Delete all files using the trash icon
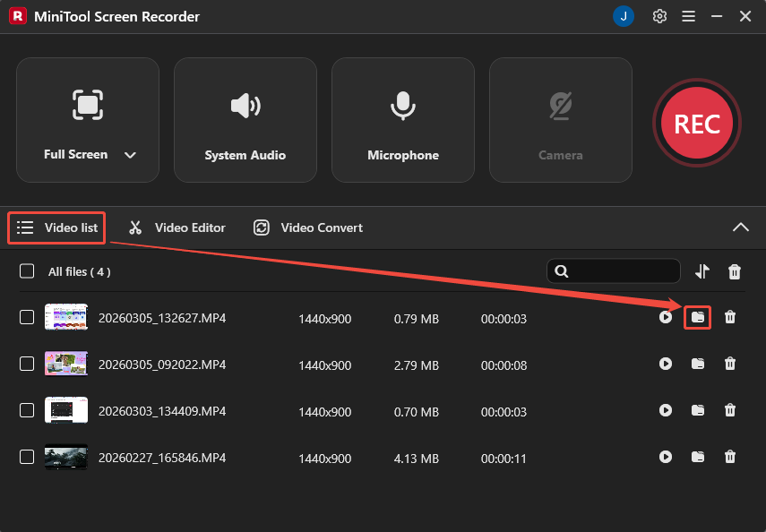The height and width of the screenshot is (532, 766). (x=734, y=270)
